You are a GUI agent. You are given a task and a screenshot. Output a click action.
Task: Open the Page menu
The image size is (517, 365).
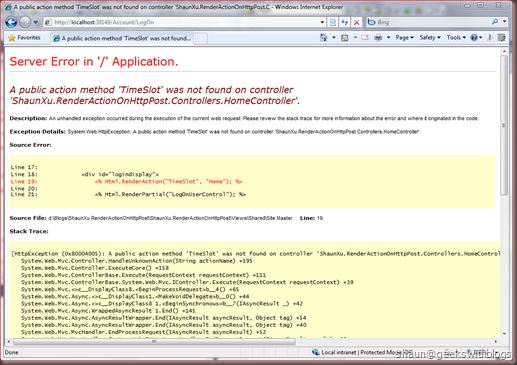(404, 38)
